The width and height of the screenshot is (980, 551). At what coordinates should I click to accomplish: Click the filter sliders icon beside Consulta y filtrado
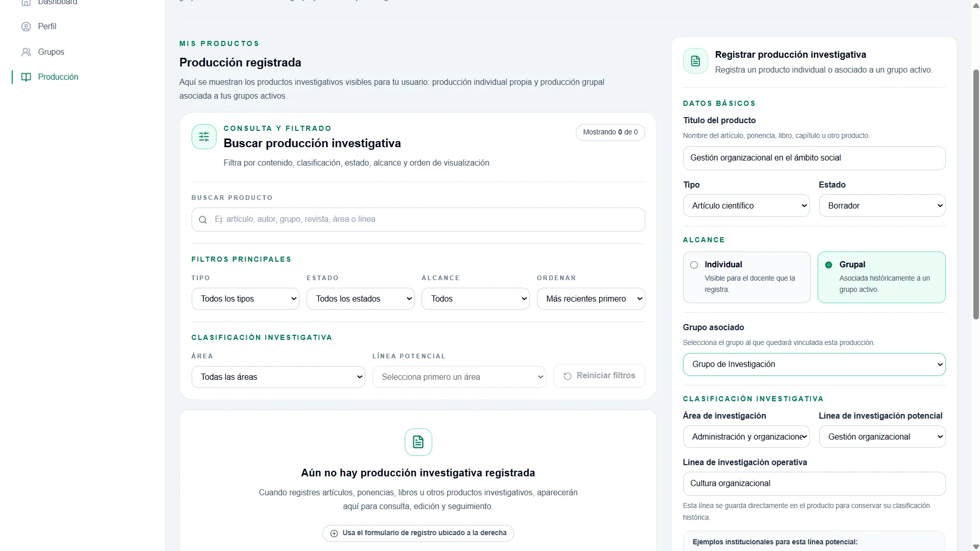click(x=204, y=136)
